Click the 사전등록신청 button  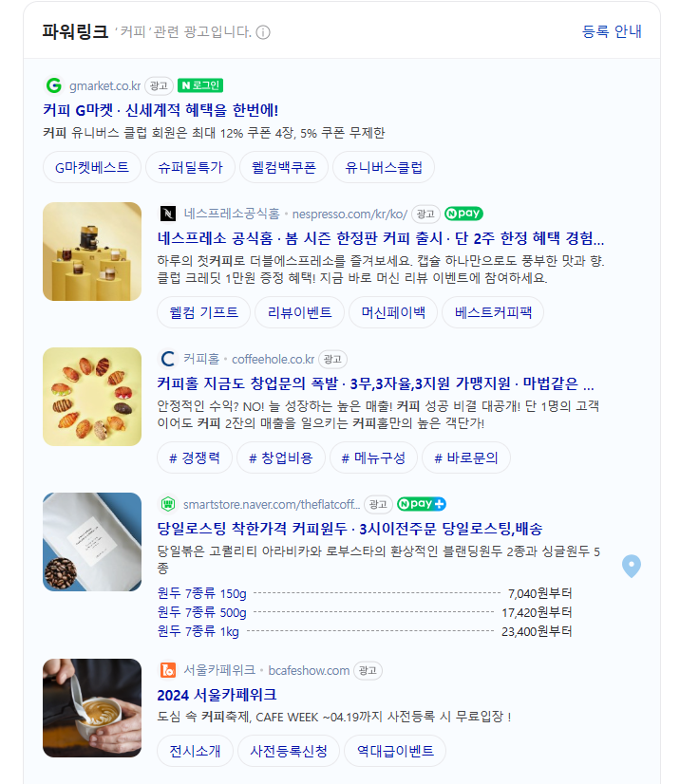tap(289, 751)
